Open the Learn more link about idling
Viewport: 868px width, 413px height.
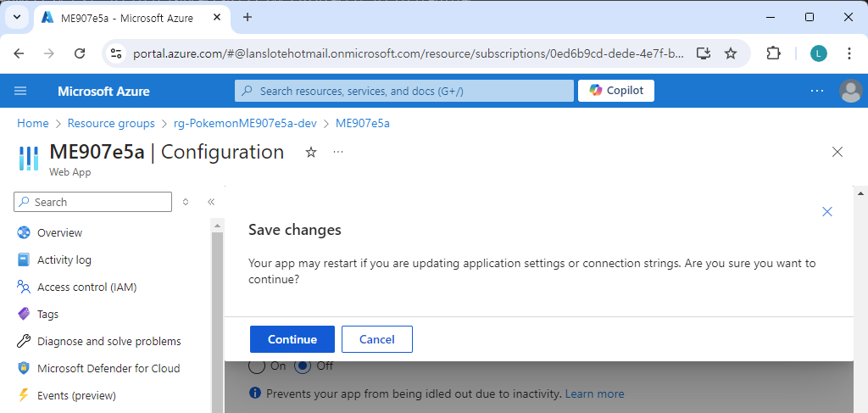[595, 393]
